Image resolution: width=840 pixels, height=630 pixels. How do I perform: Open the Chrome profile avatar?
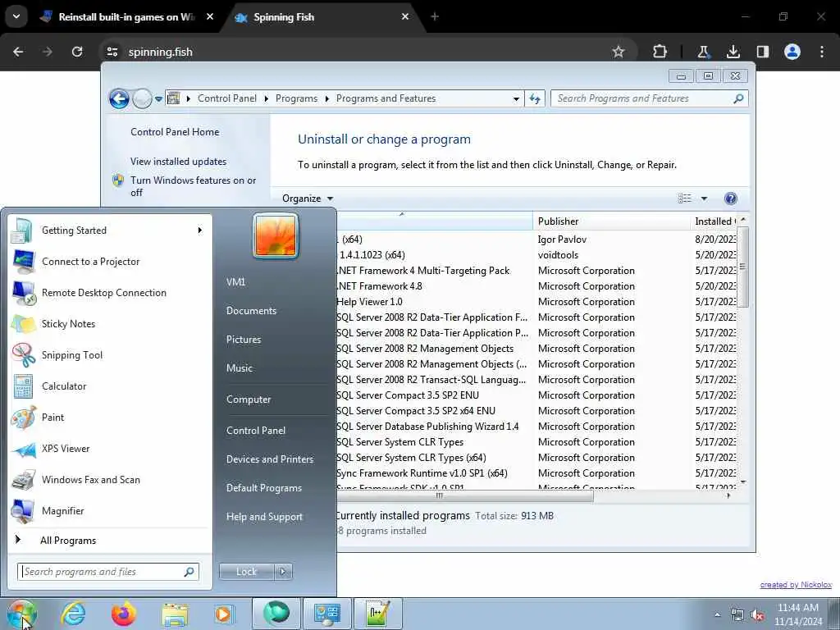(792, 52)
